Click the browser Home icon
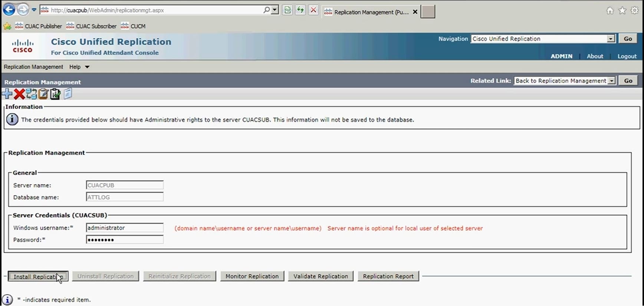The width and height of the screenshot is (644, 306). tap(610, 11)
